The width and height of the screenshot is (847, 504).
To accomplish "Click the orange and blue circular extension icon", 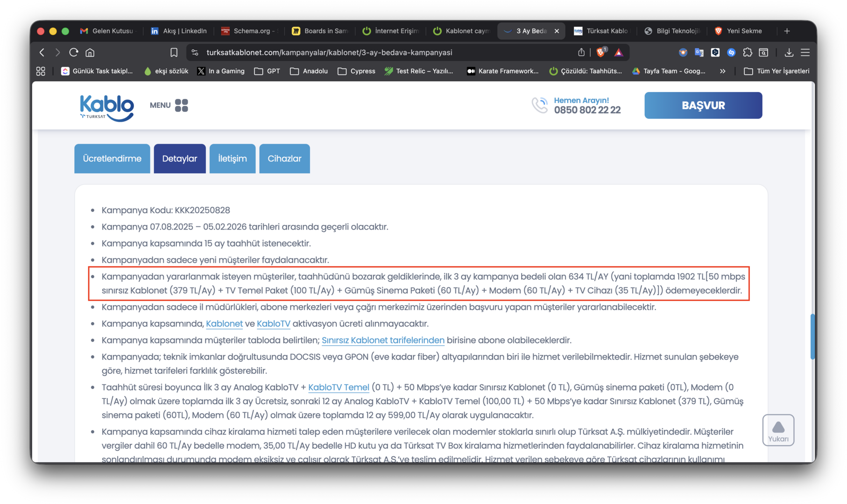I will click(x=683, y=52).
